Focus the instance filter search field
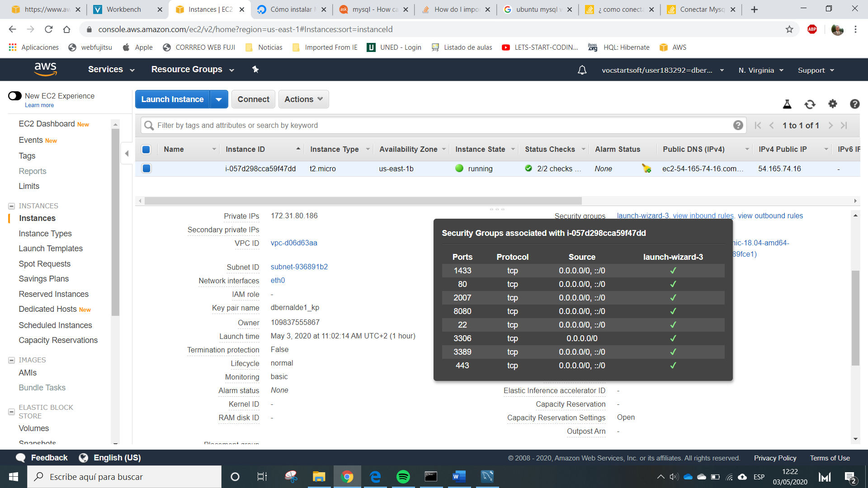 coord(443,125)
